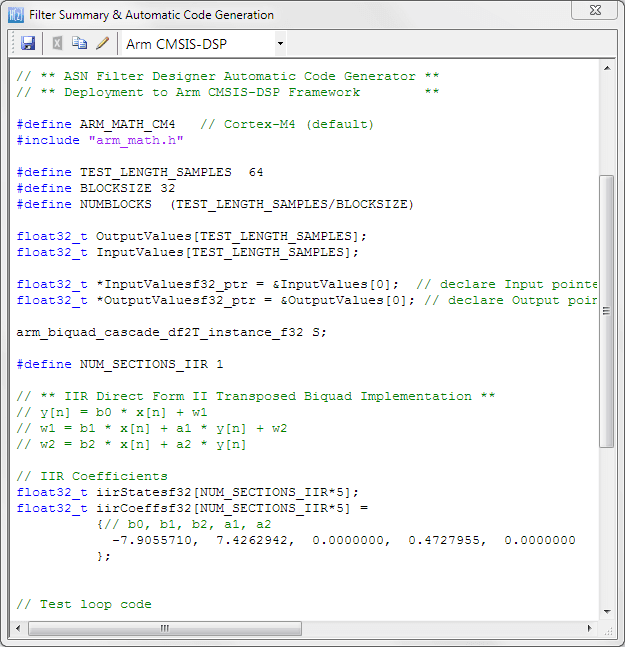
Task: Click the "TEST_LENGTH_SAMPLES 64" define line
Action: point(140,172)
